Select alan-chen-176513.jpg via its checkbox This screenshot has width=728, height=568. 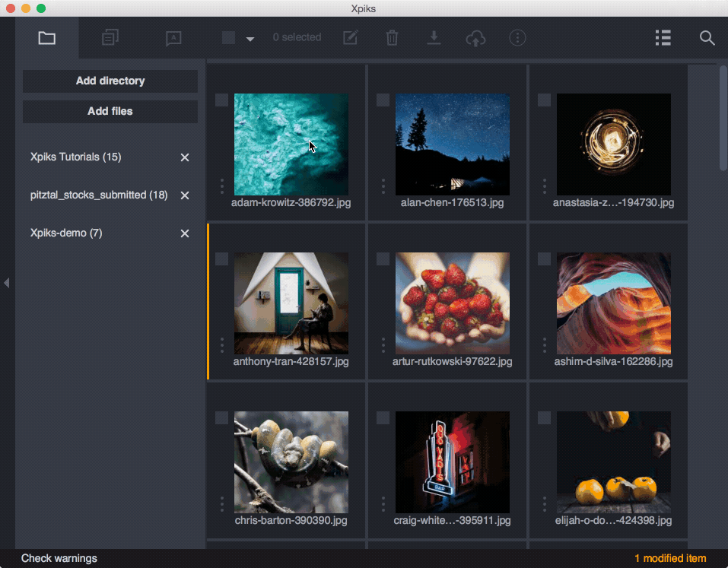383,100
